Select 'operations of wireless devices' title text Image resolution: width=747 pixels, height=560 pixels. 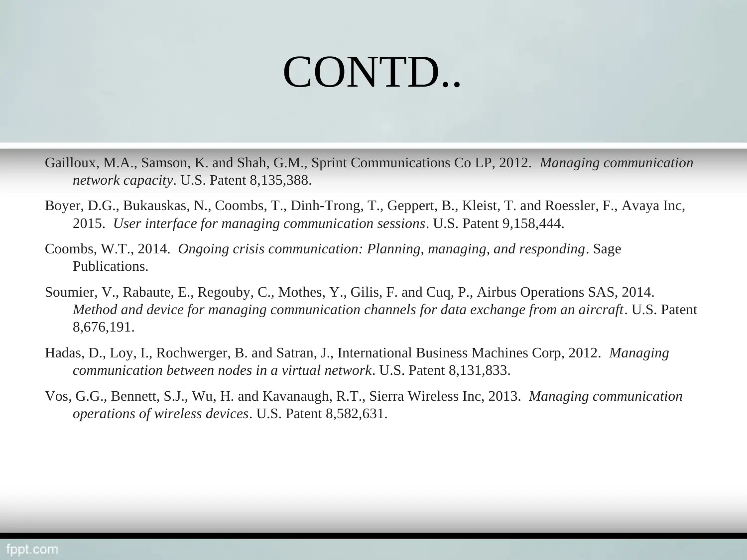pyautogui.click(x=160, y=414)
